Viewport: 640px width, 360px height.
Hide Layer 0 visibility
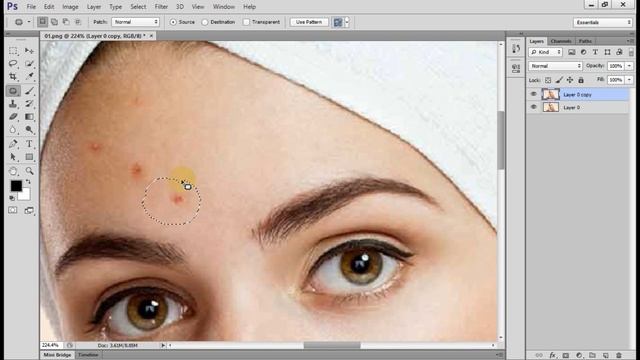(533, 107)
